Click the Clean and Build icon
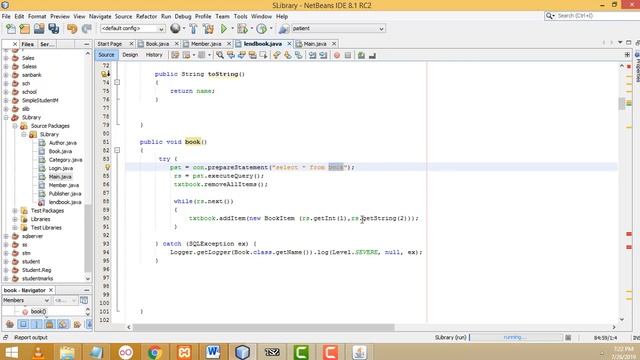This screenshot has width=640, height=360. pos(208,29)
